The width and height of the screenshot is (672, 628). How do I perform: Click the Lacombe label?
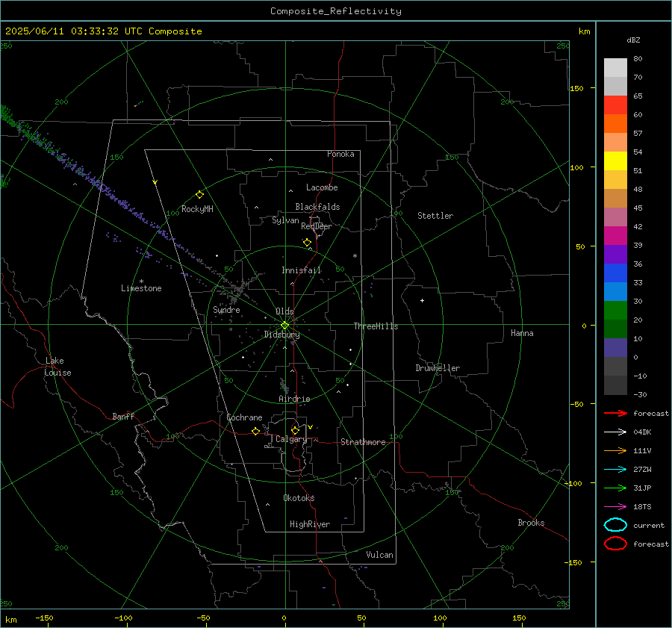click(x=322, y=187)
